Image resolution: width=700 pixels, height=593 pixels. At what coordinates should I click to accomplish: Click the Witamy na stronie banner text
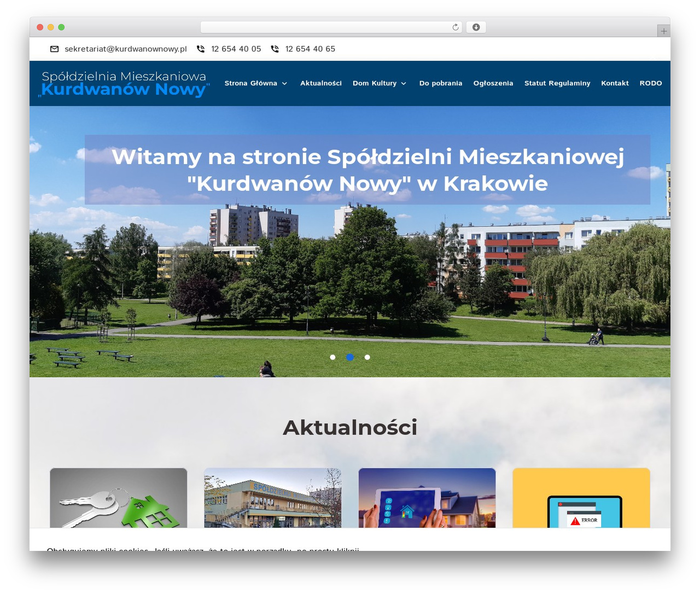[367, 170]
